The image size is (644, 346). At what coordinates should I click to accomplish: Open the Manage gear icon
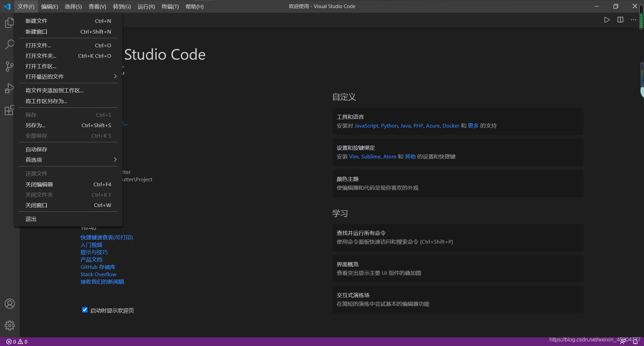10,326
